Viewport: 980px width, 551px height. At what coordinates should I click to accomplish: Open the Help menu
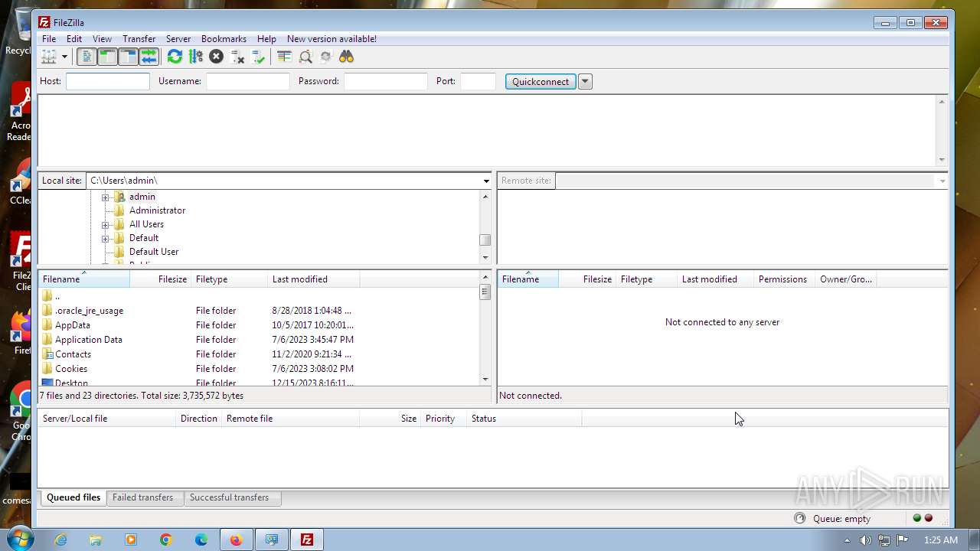(x=266, y=39)
